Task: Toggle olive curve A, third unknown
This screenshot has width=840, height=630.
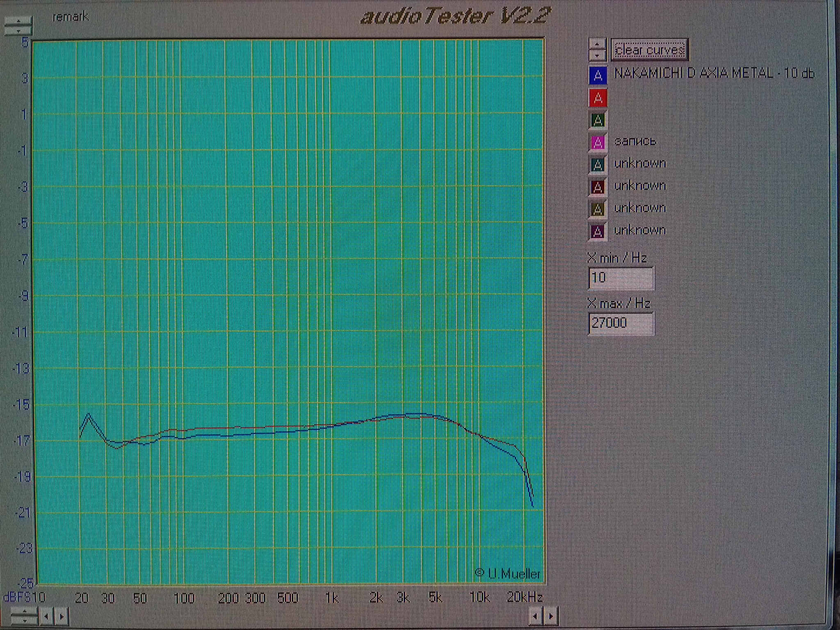Action: (x=598, y=210)
